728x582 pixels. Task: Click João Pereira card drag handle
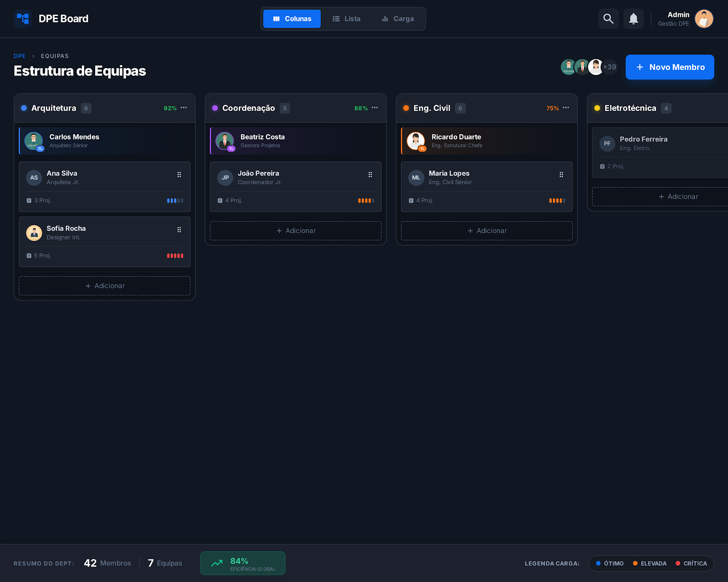point(370,175)
